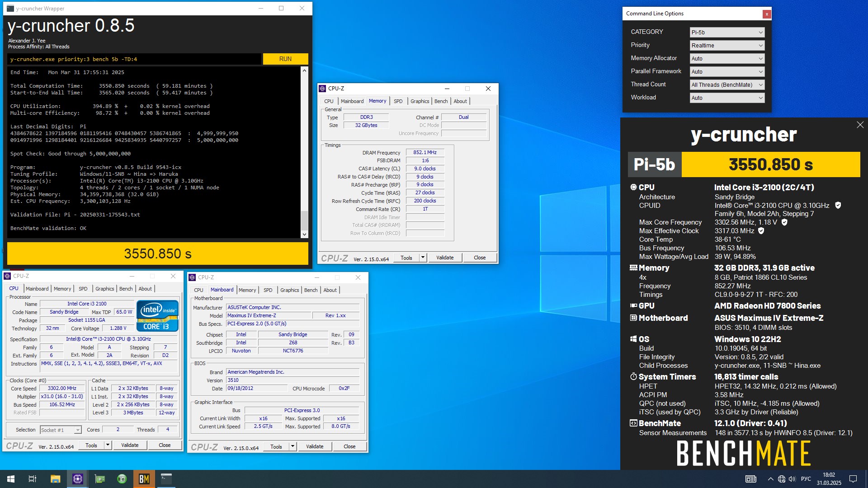Open the network status globe tray icon
The width and height of the screenshot is (868, 488).
pyautogui.click(x=782, y=479)
